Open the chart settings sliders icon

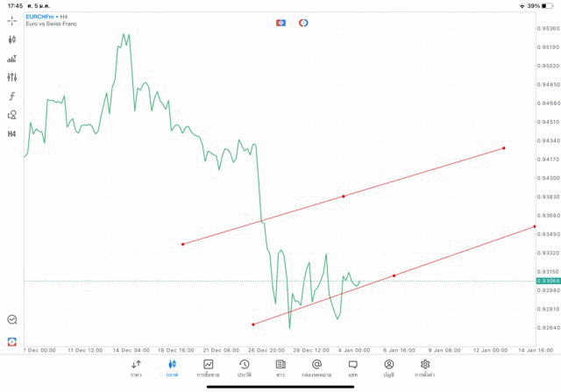(x=12, y=77)
